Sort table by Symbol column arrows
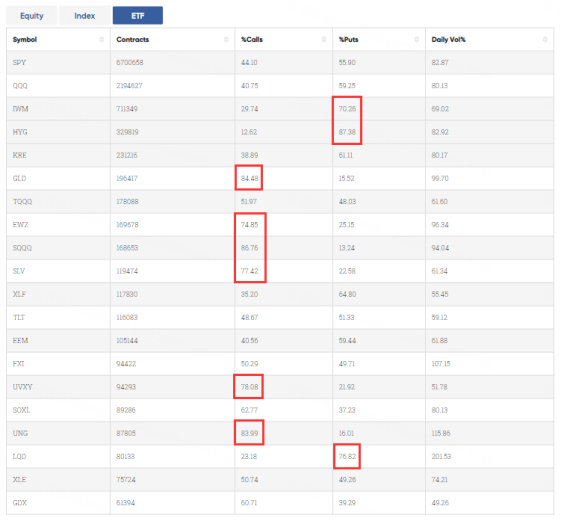The height and width of the screenshot is (521, 562). 101,39
